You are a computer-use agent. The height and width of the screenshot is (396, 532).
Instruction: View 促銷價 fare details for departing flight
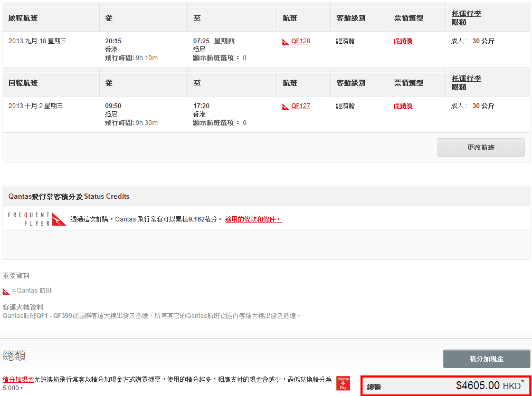pyautogui.click(x=403, y=41)
